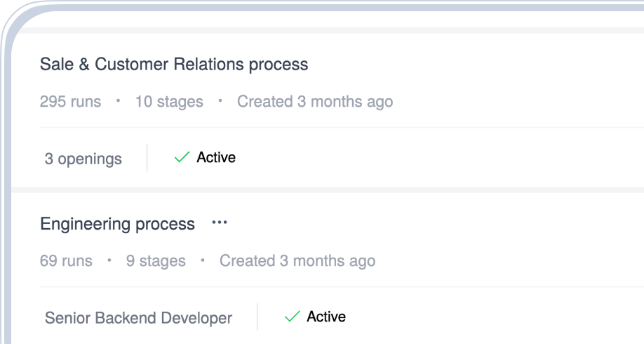644x344 pixels.
Task: Select the 10 stages label
Action: tap(169, 102)
